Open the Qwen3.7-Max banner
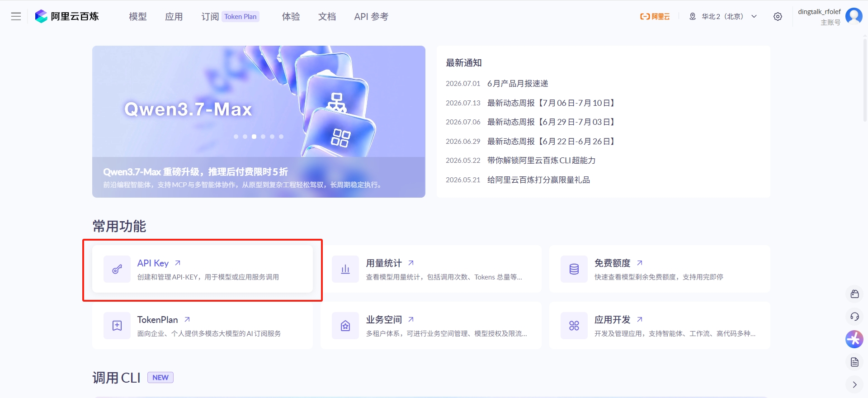868x398 pixels. pos(259,122)
